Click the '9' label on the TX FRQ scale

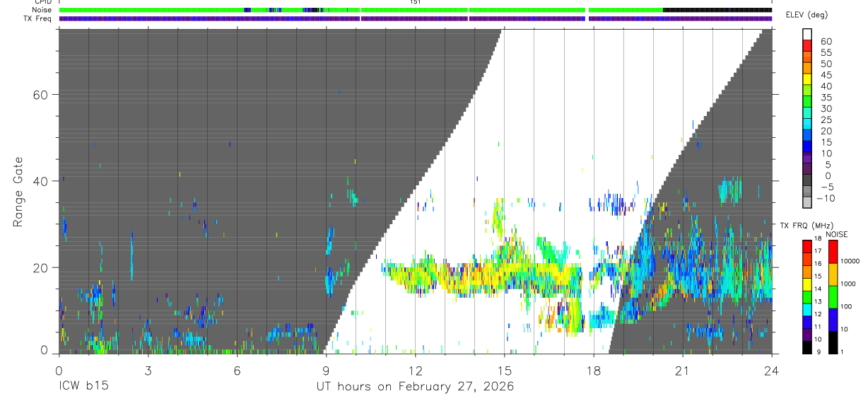click(819, 352)
